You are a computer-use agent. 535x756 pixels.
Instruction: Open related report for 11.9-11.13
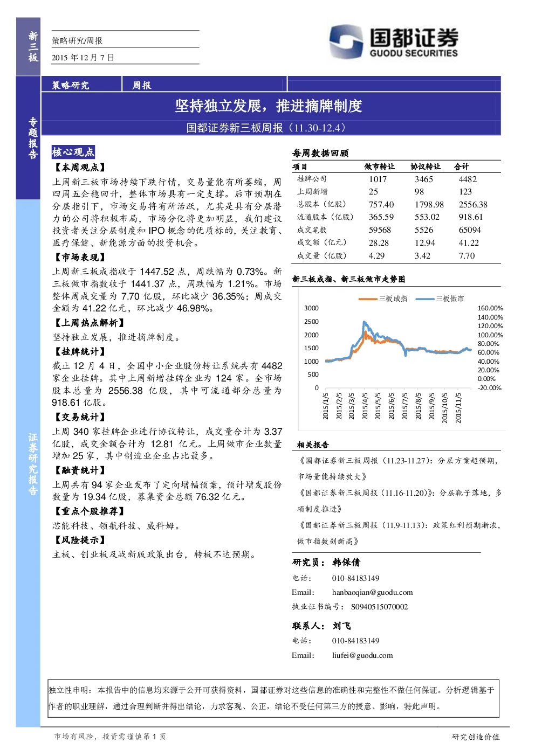pyautogui.click(x=399, y=533)
